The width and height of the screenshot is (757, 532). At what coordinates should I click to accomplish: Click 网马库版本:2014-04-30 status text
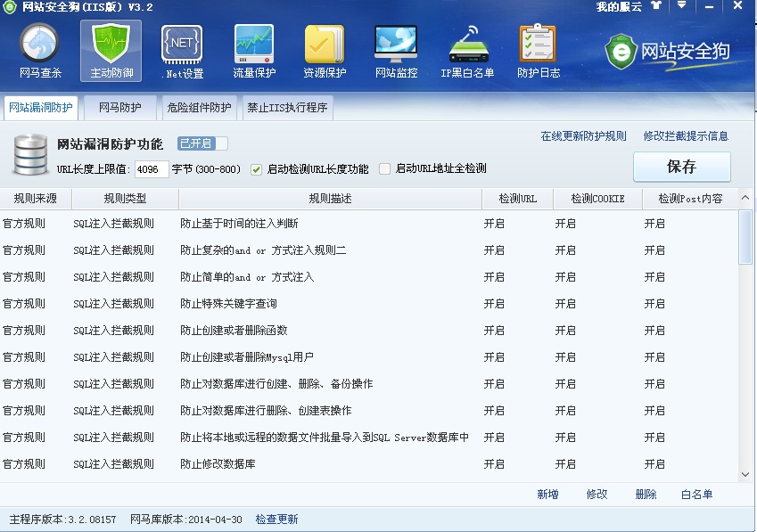(185, 520)
